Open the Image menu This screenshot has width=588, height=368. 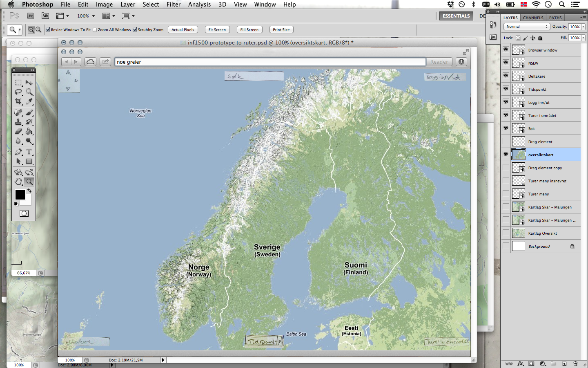point(104,4)
